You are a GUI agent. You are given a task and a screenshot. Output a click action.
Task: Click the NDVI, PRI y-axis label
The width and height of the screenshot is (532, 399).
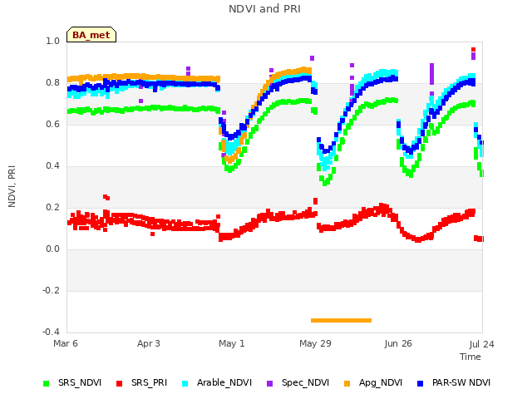click(12, 186)
